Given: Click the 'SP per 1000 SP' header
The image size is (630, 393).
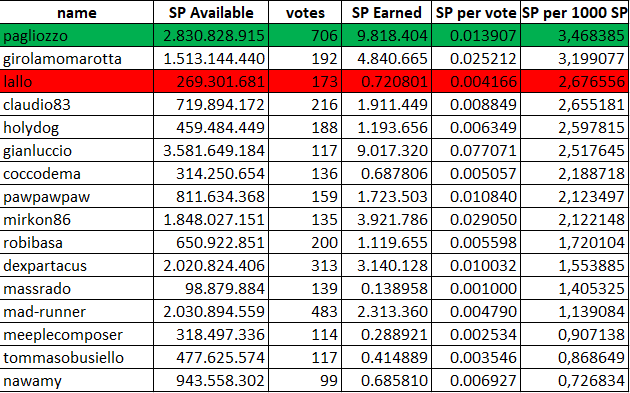Looking at the screenshot, I should pos(575,12).
